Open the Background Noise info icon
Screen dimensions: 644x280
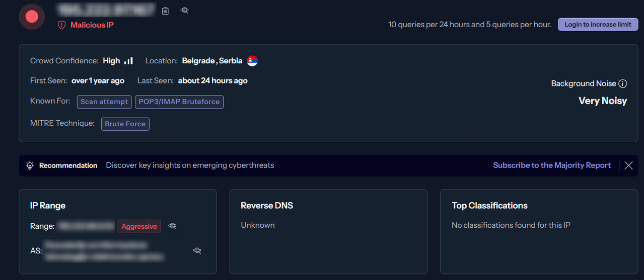pyautogui.click(x=623, y=83)
